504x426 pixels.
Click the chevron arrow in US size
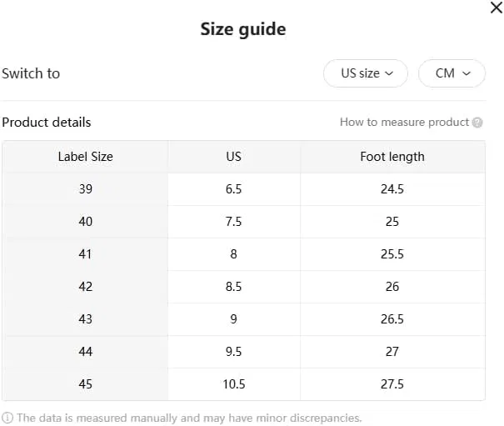coord(389,73)
